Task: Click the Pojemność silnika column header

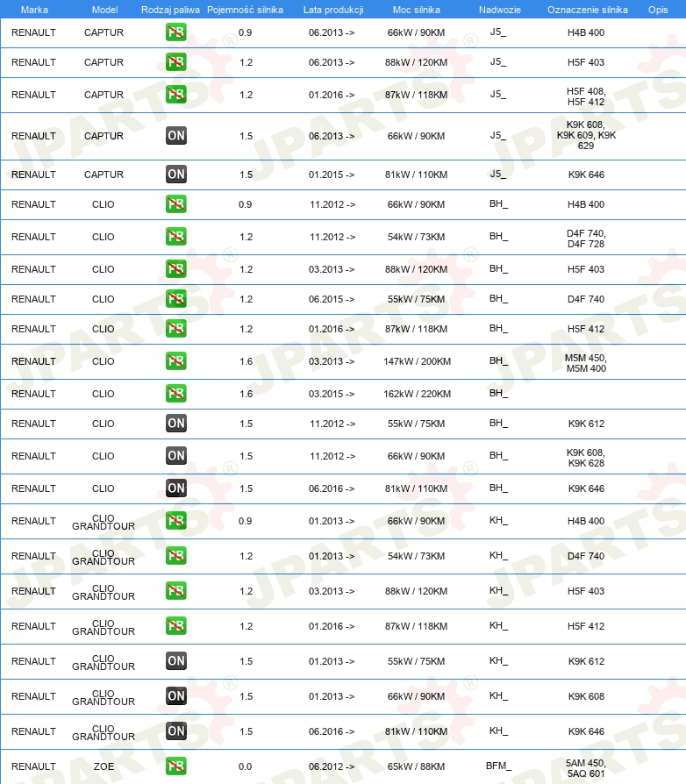Action: (245, 10)
